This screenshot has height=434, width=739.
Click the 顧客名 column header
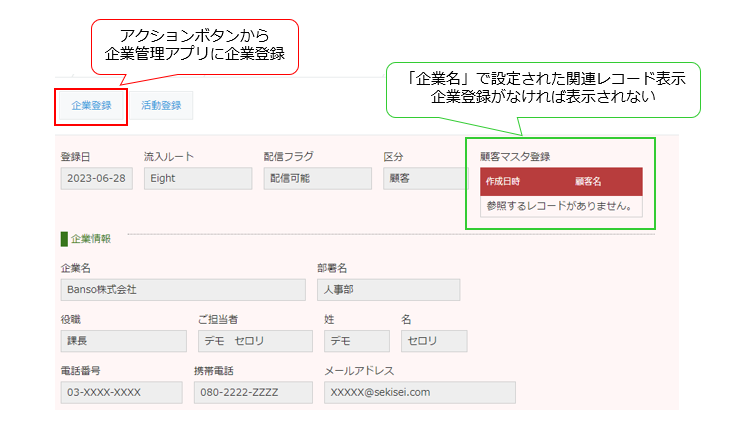588,182
